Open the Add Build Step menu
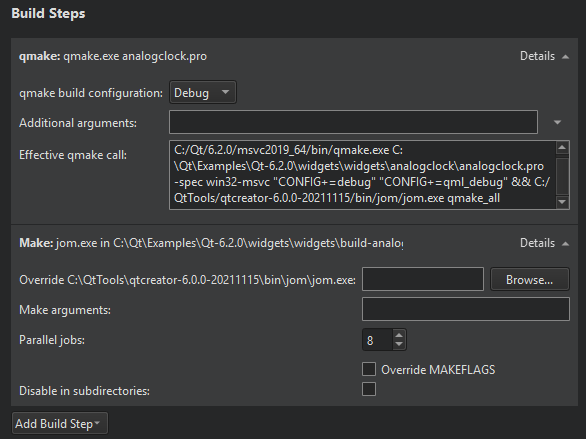Image resolution: width=586 pixels, height=439 pixels. (x=60, y=423)
